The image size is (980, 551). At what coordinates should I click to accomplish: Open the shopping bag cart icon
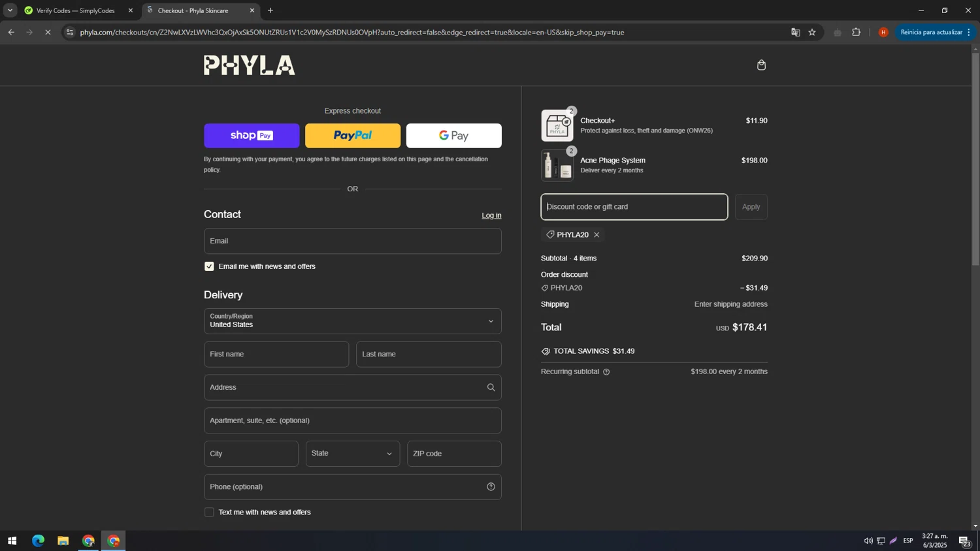(761, 65)
